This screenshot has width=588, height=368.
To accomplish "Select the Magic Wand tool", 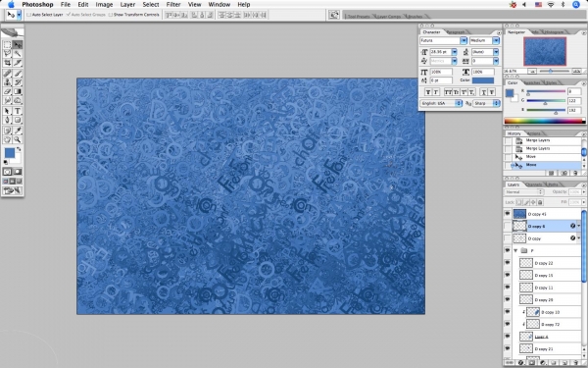I will click(x=18, y=54).
